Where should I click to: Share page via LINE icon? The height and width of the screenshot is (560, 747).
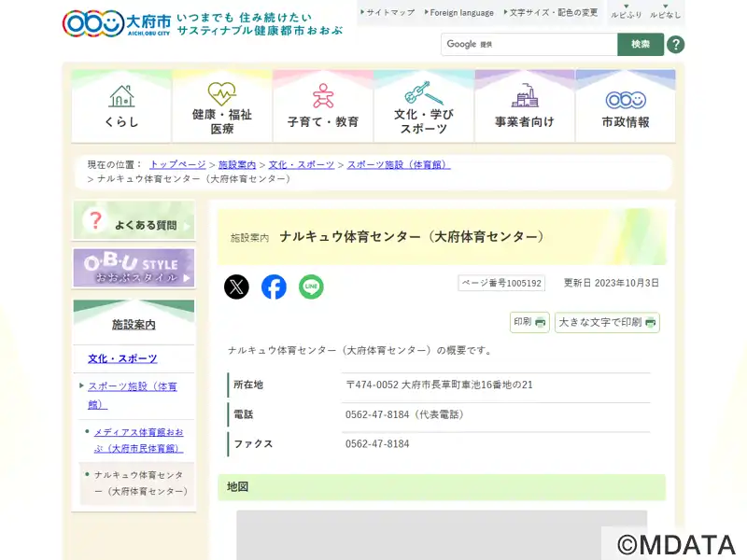coord(311,287)
